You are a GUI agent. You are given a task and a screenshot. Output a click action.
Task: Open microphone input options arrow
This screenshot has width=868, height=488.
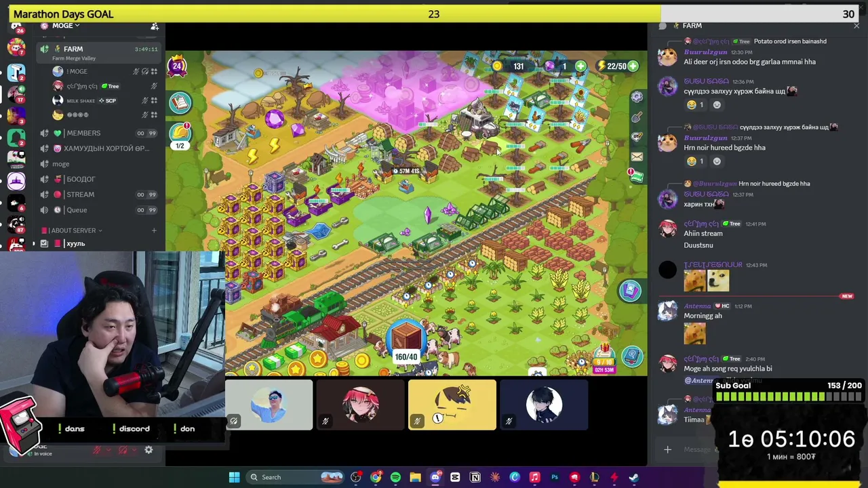point(108,450)
